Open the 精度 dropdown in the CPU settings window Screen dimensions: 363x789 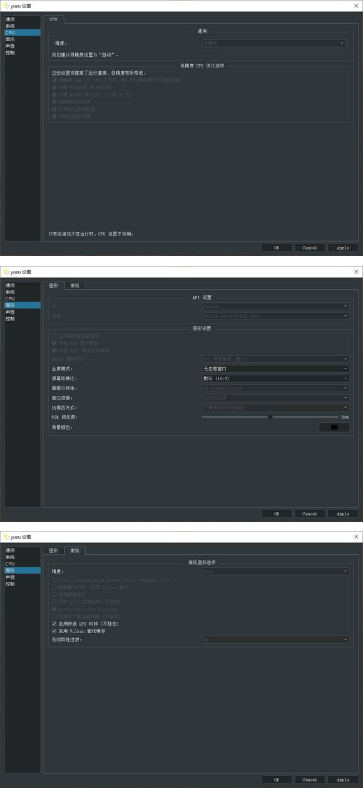tap(274, 43)
